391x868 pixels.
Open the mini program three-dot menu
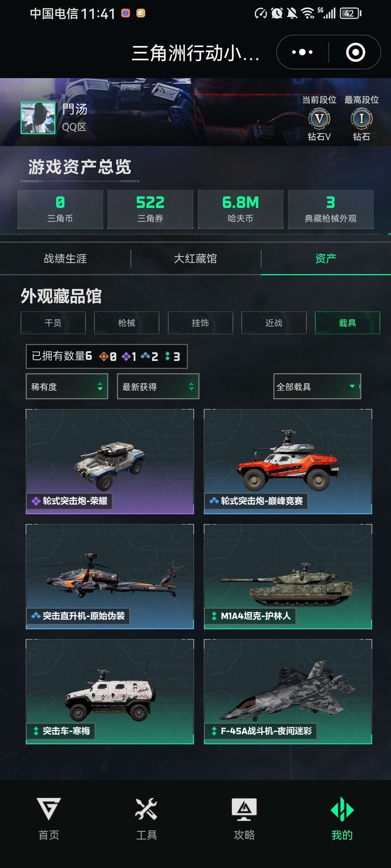[302, 52]
